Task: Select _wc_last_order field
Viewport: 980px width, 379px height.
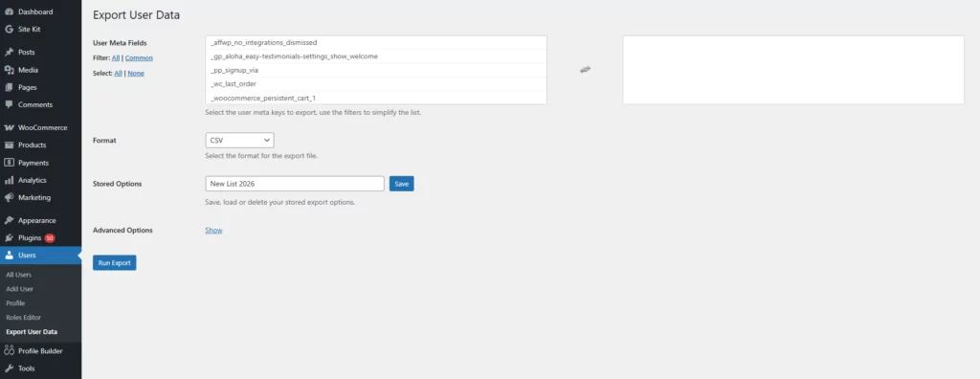Action: [375, 84]
